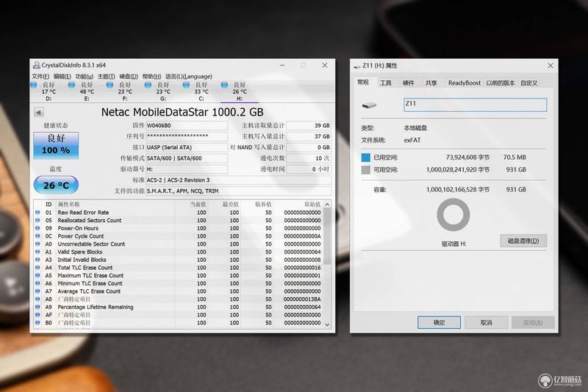This screenshot has width=588, height=392.
Task: Select drive F: status indicator
Action: [x=110, y=85]
